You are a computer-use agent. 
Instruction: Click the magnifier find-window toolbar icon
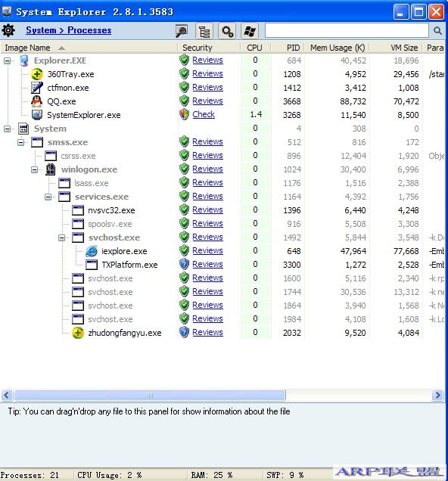(x=182, y=31)
